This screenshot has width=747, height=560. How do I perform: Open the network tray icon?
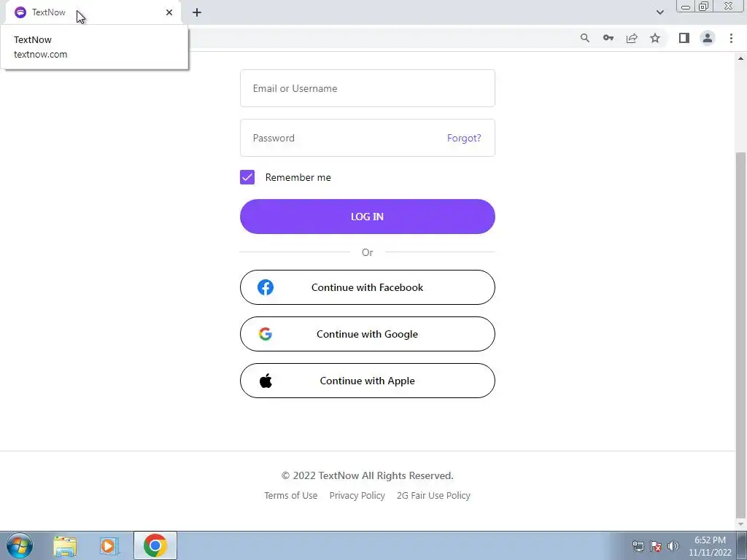[638, 546]
